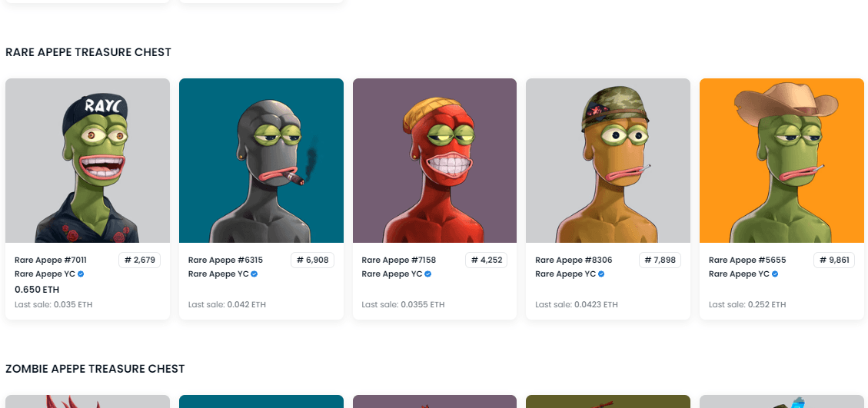Image resolution: width=868 pixels, height=408 pixels.
Task: Open Rare Apepe #7011 title link
Action: pyautogui.click(x=51, y=260)
